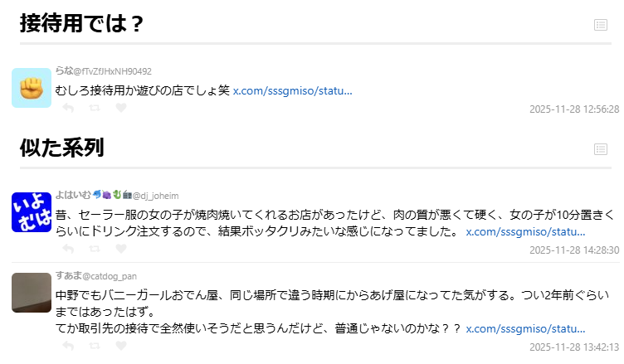Open list icon beside 似た系列 heading

pos(602,149)
